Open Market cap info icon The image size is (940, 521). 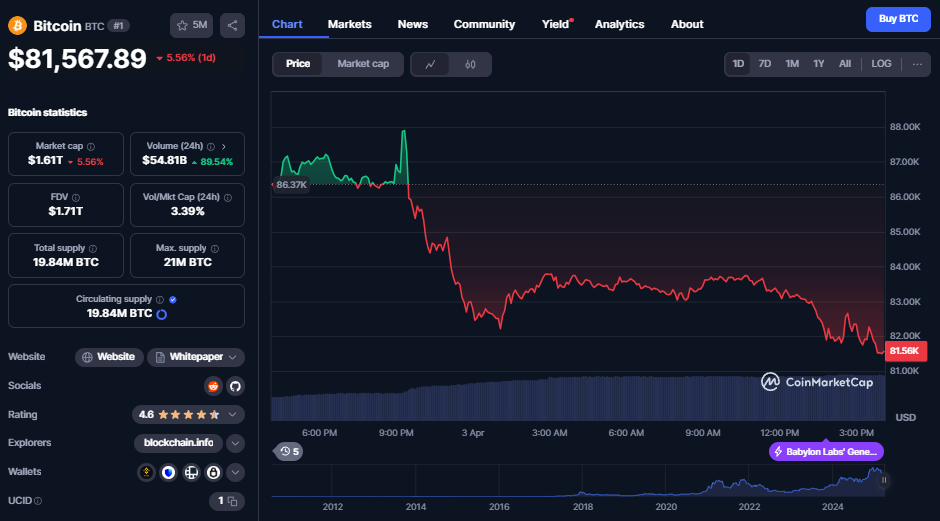91,146
